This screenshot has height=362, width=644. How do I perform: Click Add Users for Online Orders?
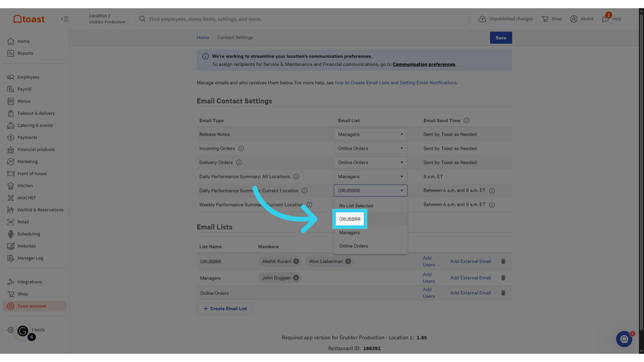coord(429,293)
